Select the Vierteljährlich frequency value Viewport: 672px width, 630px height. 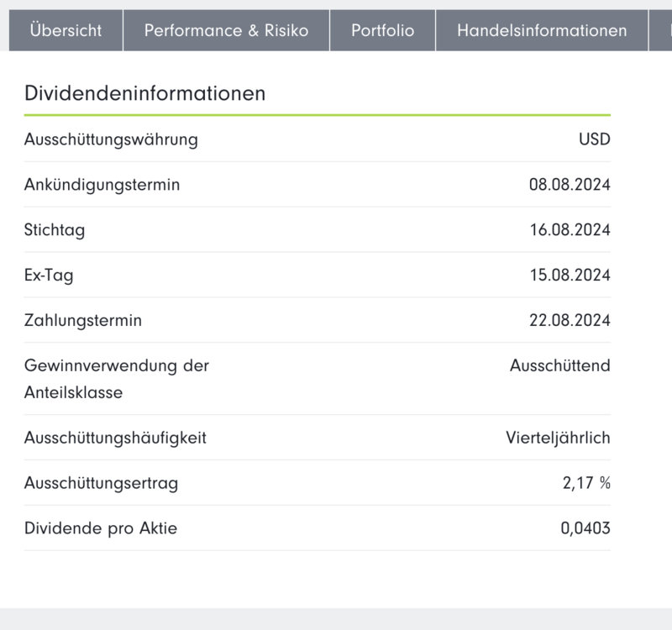(x=558, y=438)
